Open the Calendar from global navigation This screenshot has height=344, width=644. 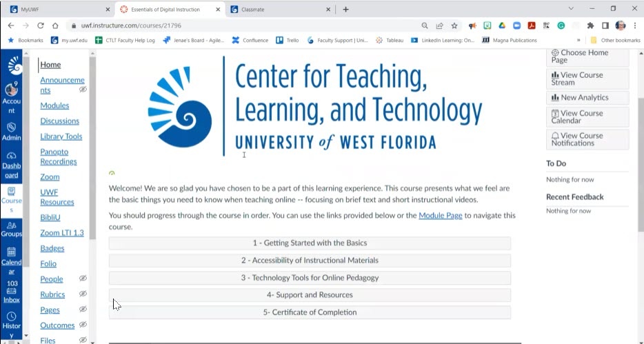[11, 261]
